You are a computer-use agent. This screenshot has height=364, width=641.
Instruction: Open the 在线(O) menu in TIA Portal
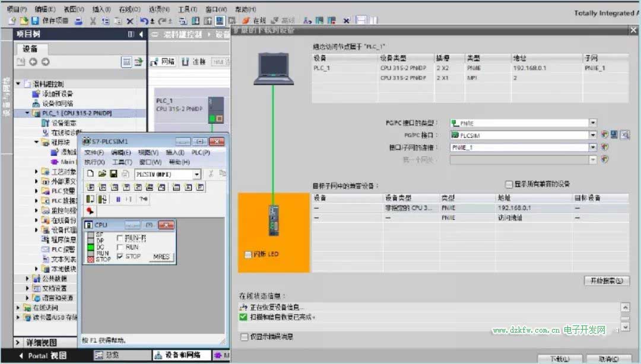(x=129, y=9)
